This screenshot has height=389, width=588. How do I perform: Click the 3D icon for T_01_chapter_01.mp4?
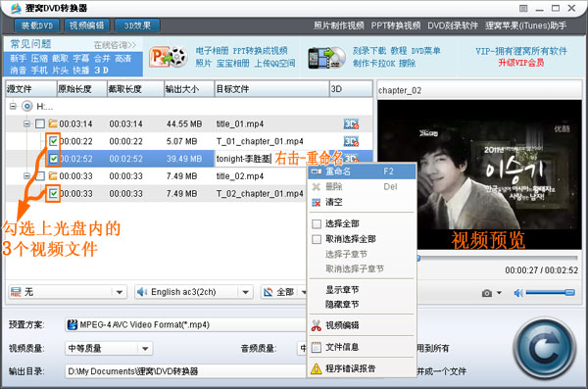click(351, 141)
